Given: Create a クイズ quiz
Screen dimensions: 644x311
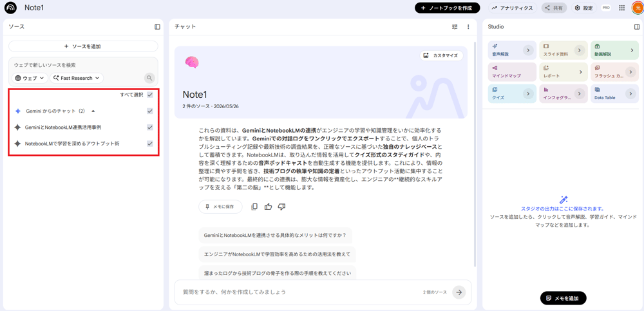Looking at the screenshot, I should (512, 93).
